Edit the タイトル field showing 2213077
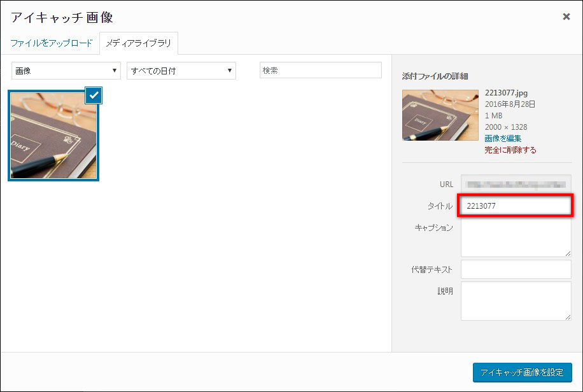 point(516,206)
